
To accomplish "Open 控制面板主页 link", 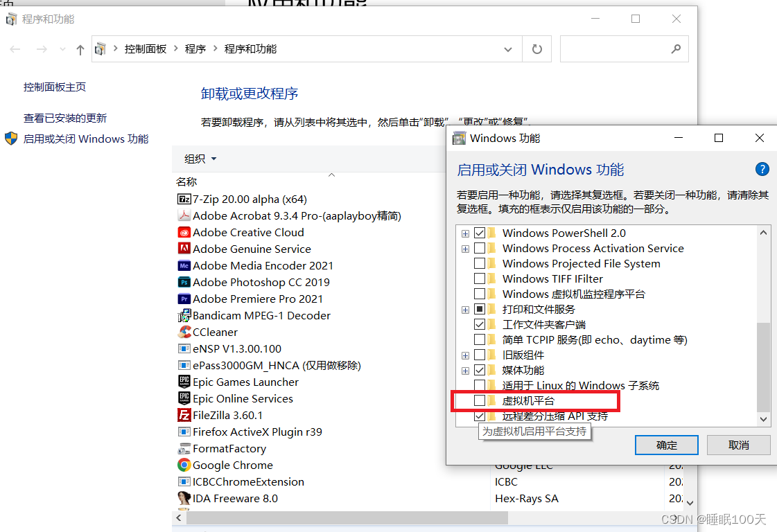I will [55, 87].
